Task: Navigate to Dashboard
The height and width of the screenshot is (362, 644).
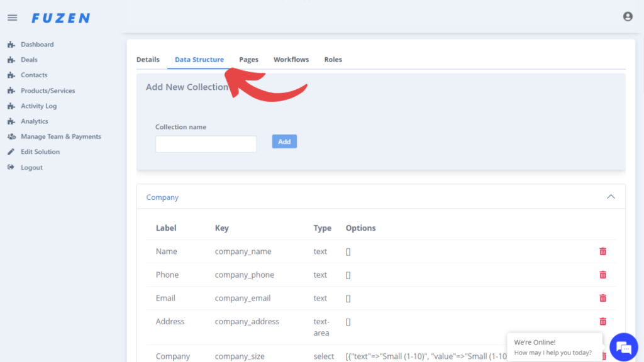Action: (x=37, y=45)
